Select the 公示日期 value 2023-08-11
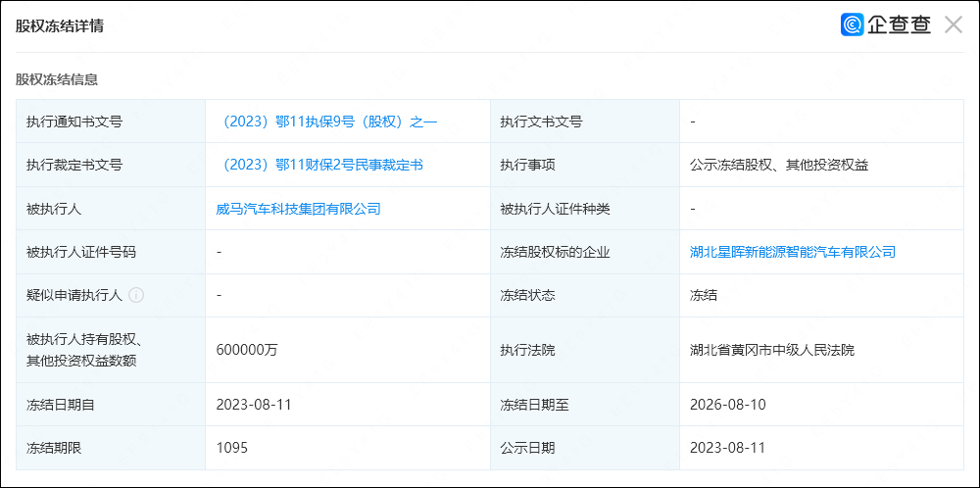Screen dimensions: 980x488 pyautogui.click(x=727, y=448)
